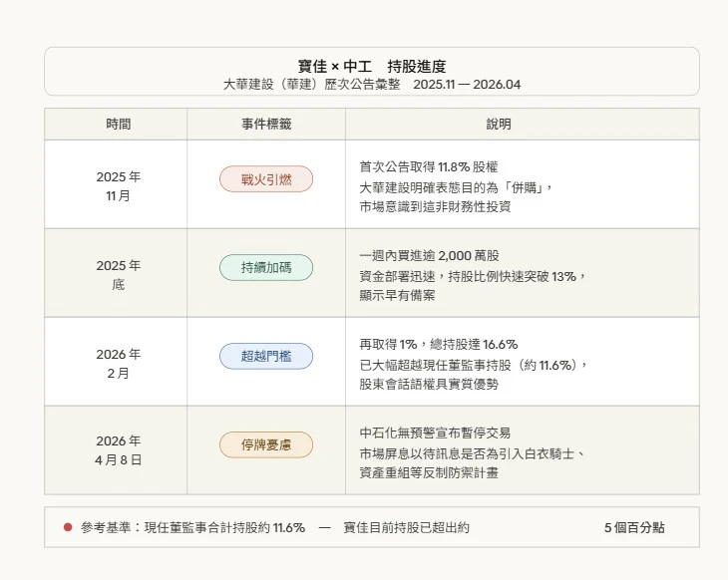Select the orange 停牌憂慮 tag

[x=266, y=444]
